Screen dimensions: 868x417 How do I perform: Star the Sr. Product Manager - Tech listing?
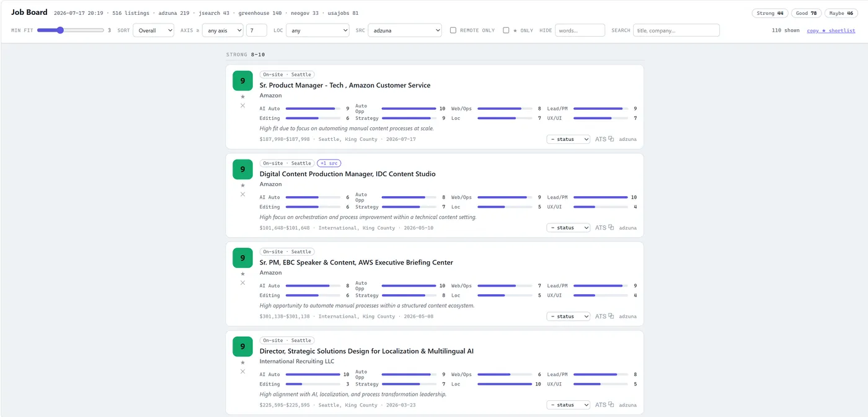[242, 97]
